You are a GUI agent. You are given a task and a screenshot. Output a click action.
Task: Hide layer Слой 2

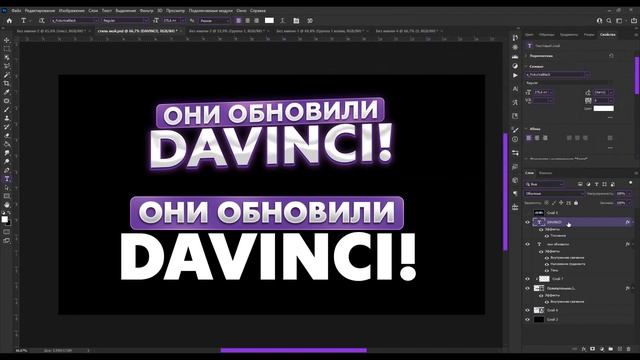[x=527, y=320]
